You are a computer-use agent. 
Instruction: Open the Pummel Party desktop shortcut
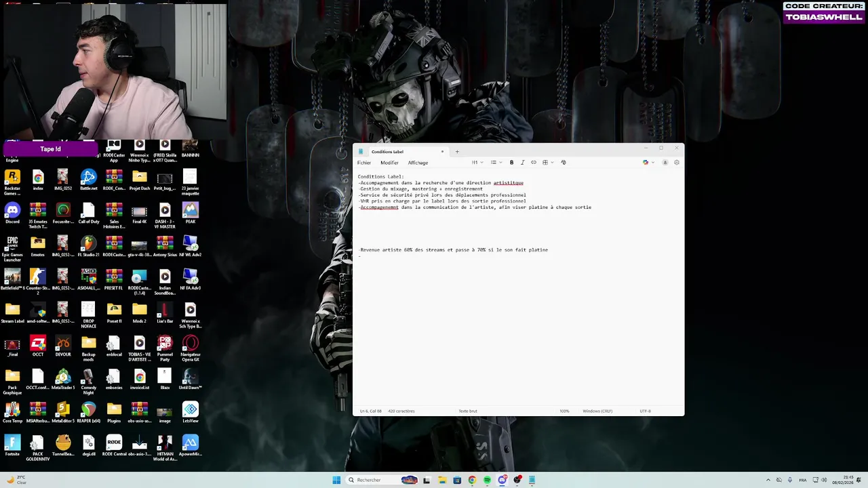pos(165,348)
